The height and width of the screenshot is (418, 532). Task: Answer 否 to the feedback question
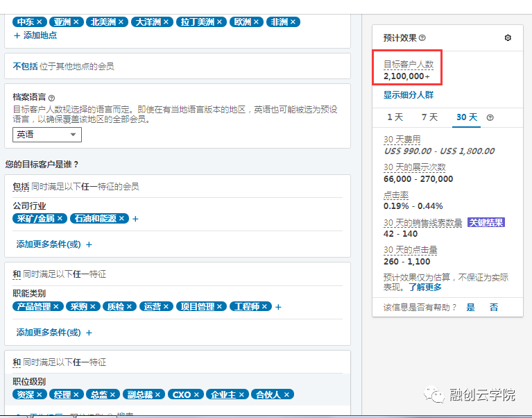point(494,308)
